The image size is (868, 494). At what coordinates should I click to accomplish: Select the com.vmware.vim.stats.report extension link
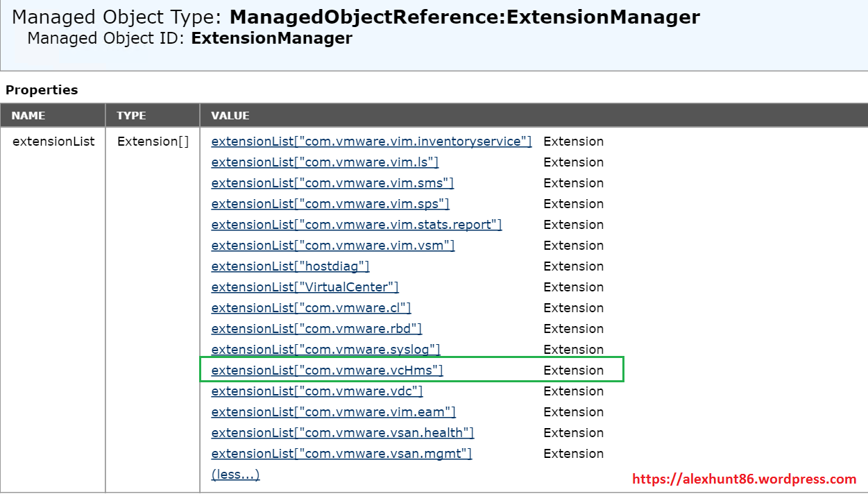click(x=356, y=225)
